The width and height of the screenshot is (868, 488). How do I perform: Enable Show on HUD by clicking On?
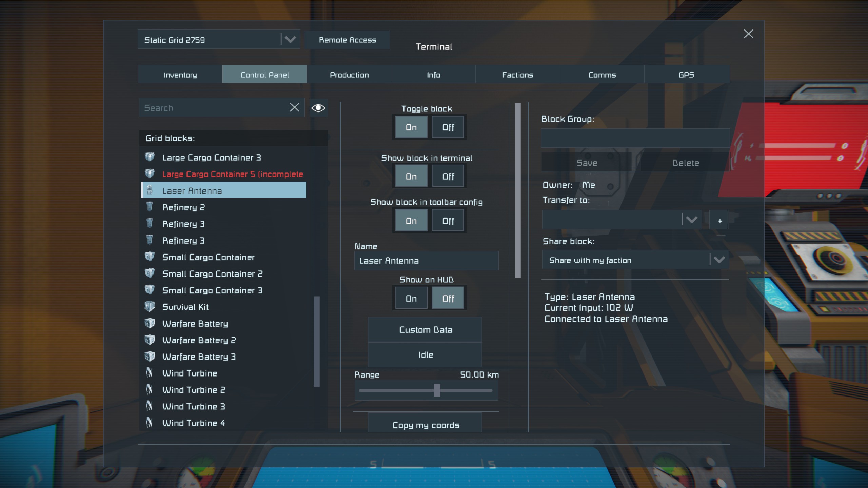(x=411, y=299)
